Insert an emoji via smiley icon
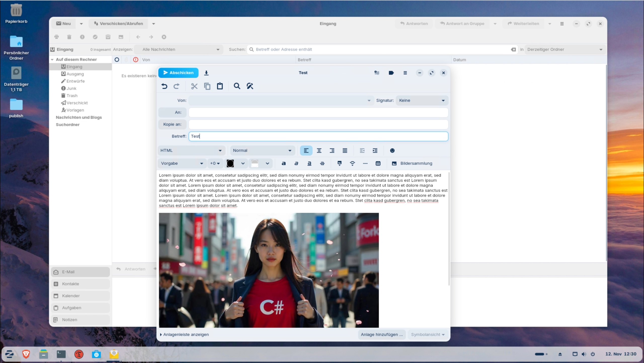 pyautogui.click(x=392, y=151)
